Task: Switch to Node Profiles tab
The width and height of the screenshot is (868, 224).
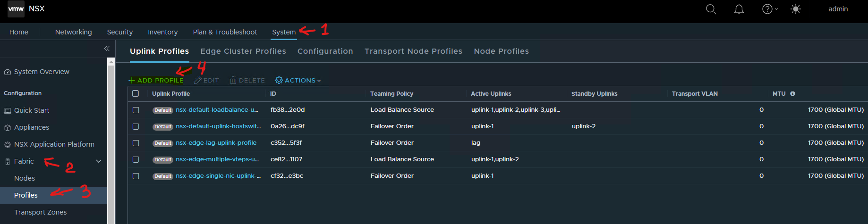Action: pos(502,51)
